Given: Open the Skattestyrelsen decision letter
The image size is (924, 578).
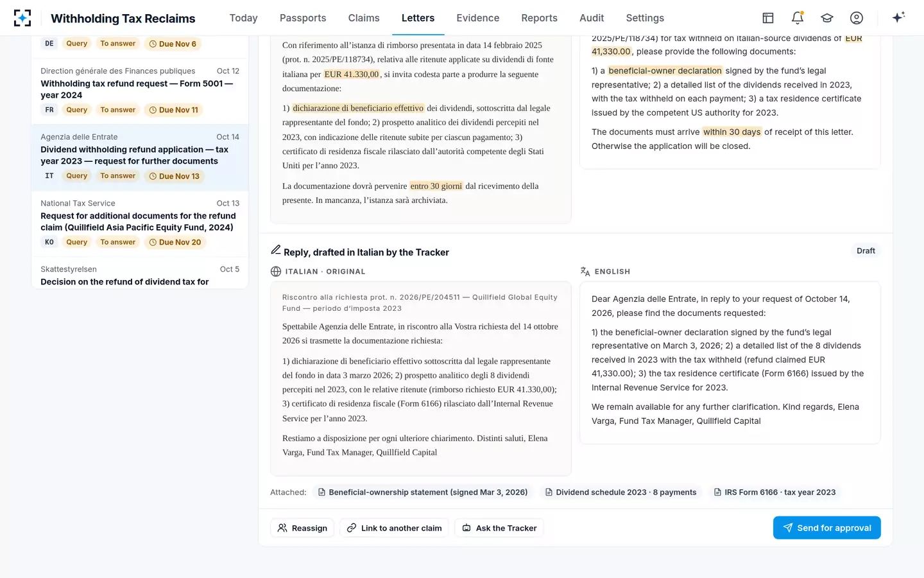Looking at the screenshot, I should pos(140,273).
